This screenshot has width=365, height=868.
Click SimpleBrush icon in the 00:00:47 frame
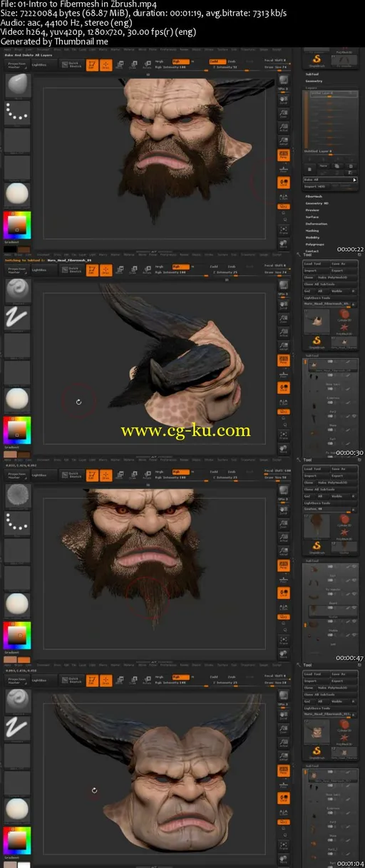click(x=316, y=547)
